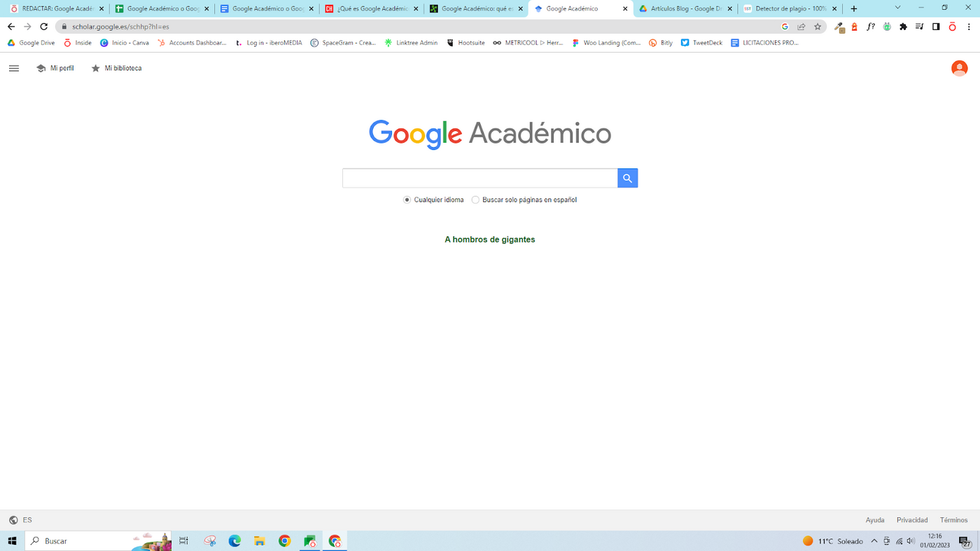Image resolution: width=980 pixels, height=551 pixels.
Task: Share this page using the share icon
Action: tap(801, 27)
